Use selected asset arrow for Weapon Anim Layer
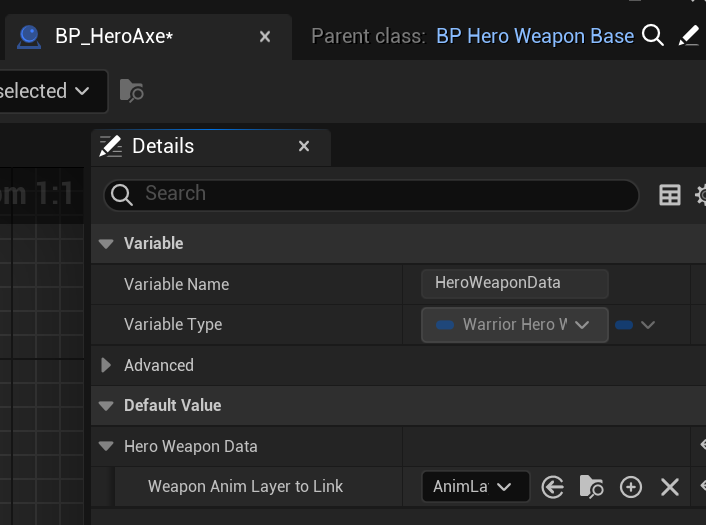 coord(552,487)
